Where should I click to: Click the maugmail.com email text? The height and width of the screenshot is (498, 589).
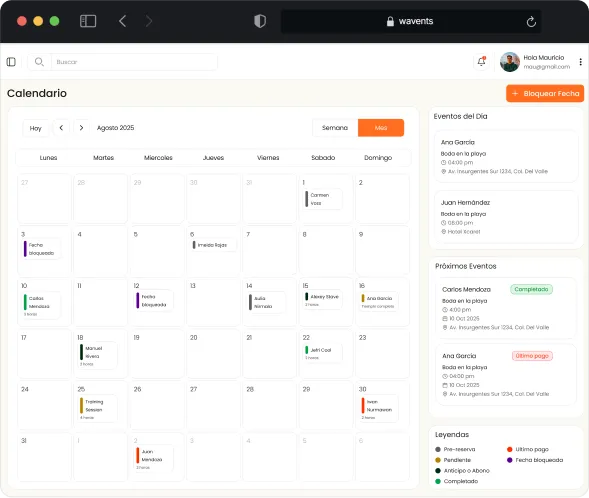click(547, 67)
